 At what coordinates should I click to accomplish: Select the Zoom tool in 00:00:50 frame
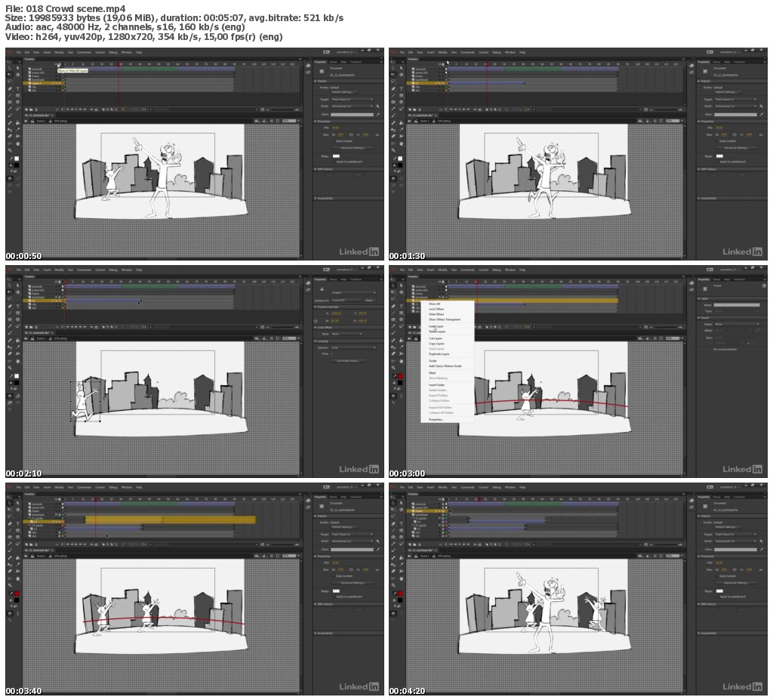[9, 150]
